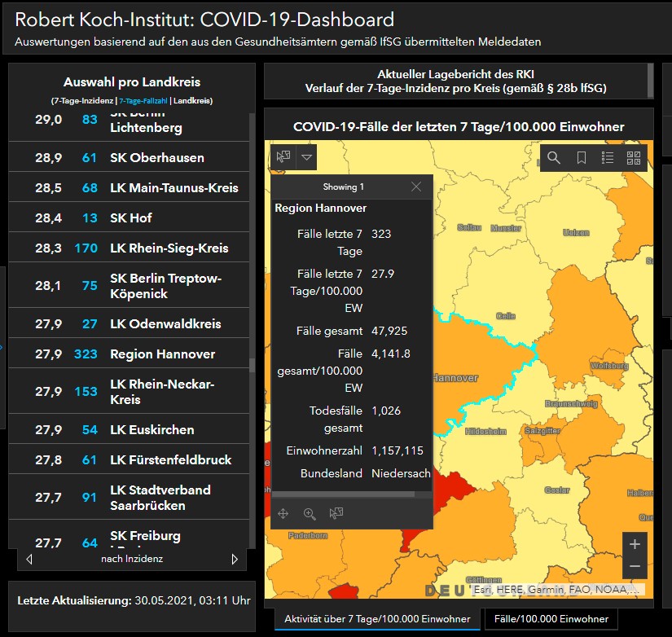The height and width of the screenshot is (637, 672).
Task: Switch to Aktivität über 7 Tage/100.000 Einwohner tab
Action: [377, 619]
